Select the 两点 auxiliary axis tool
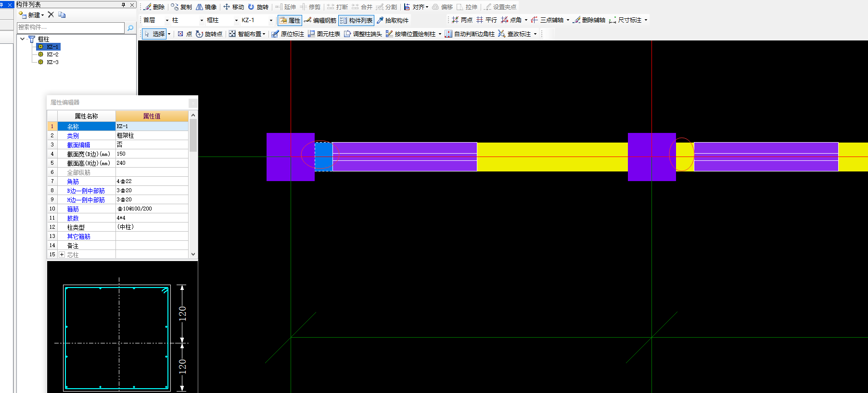Screen dimensions: 868x393 pos(462,20)
